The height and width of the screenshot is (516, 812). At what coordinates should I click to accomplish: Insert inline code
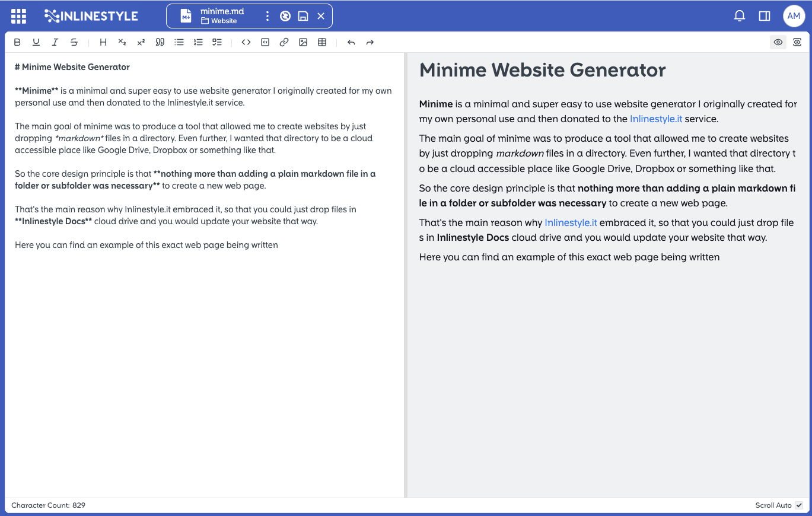click(246, 42)
